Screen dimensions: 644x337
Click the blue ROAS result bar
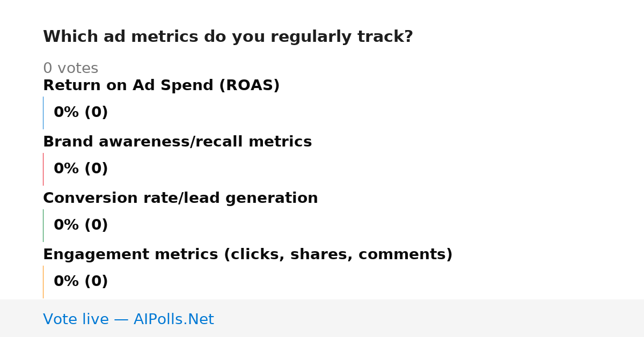[x=43, y=113]
